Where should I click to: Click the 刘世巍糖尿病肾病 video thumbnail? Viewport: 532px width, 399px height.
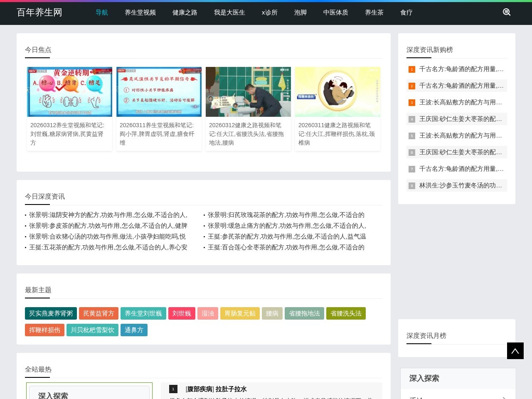69,91
